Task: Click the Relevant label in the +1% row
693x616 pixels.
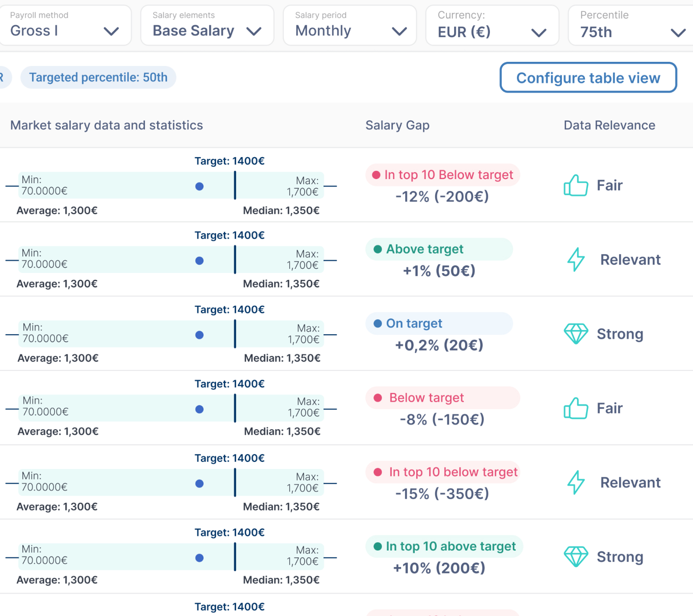Action: click(630, 260)
